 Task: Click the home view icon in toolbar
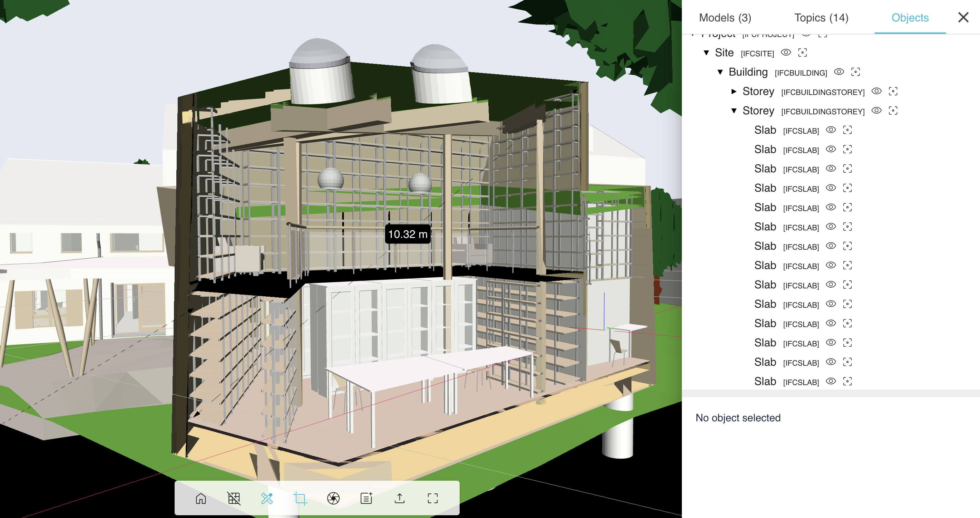click(200, 498)
